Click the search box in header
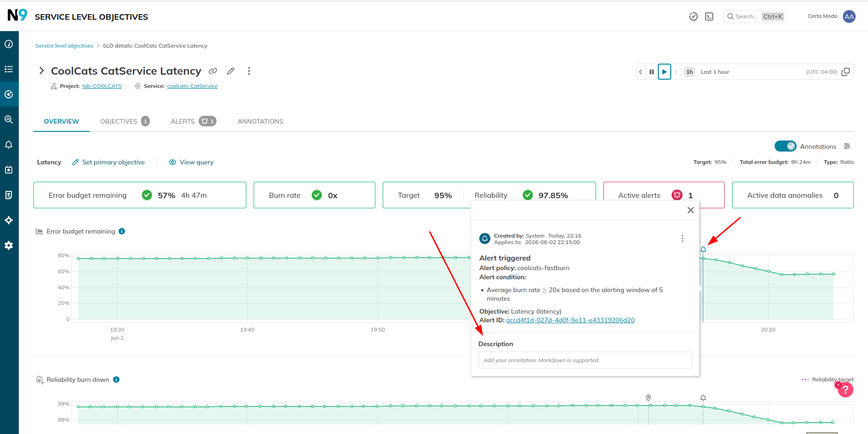 coord(755,16)
